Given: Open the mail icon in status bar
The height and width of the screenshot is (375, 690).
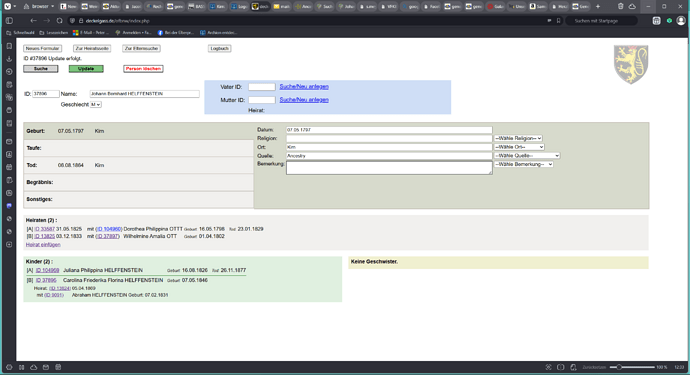Looking at the screenshot, I should (46, 367).
